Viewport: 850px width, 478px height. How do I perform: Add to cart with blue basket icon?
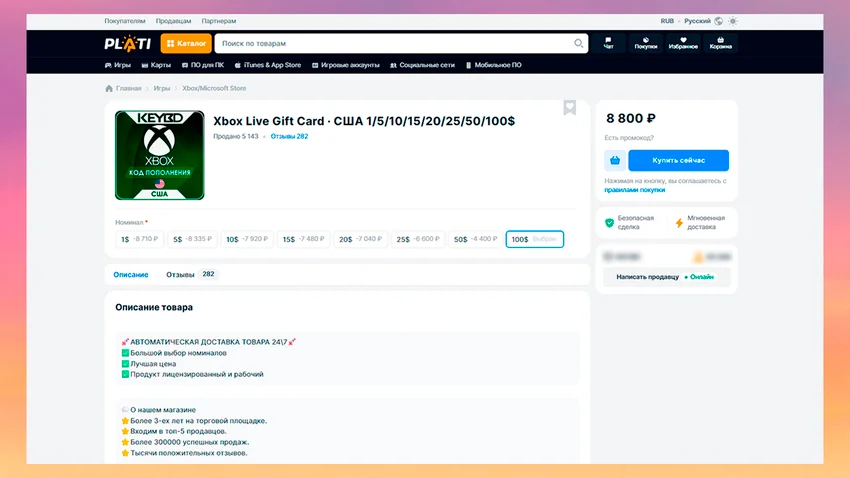[615, 160]
